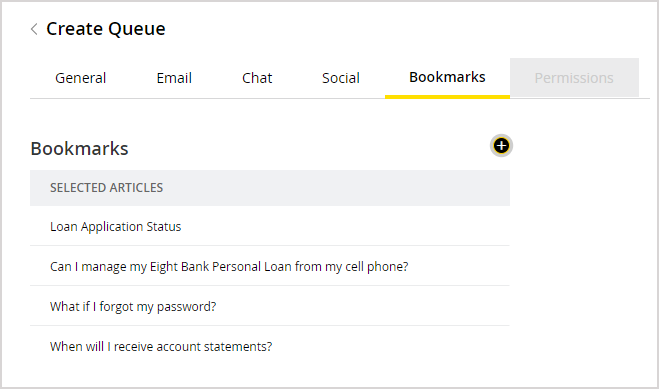This screenshot has width=659, height=389.
Task: Click the active Bookmarks tab
Action: pos(447,77)
